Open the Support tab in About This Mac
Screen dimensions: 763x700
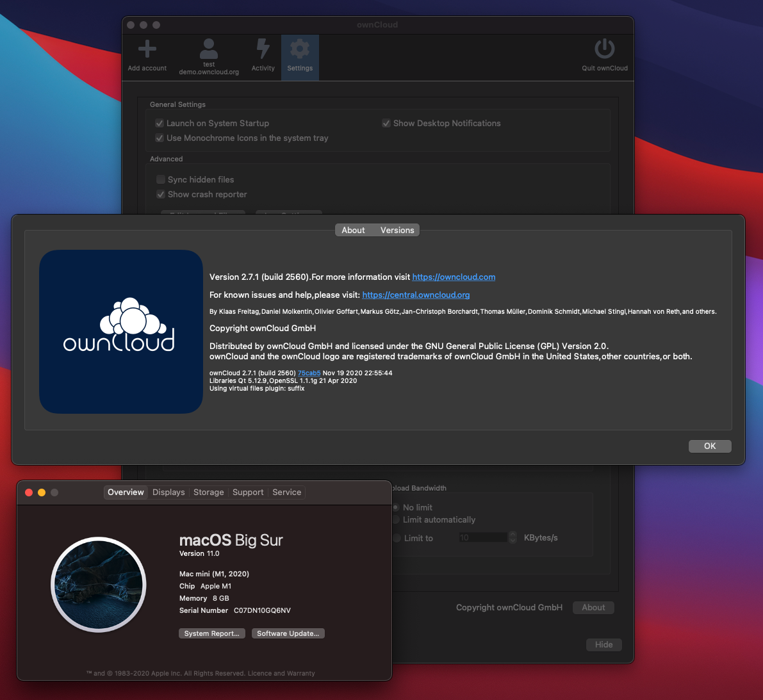click(248, 492)
